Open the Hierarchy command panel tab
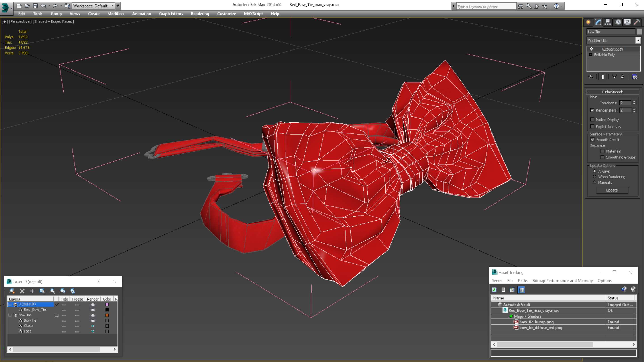Screen dimensions: 644x362 click(x=608, y=22)
